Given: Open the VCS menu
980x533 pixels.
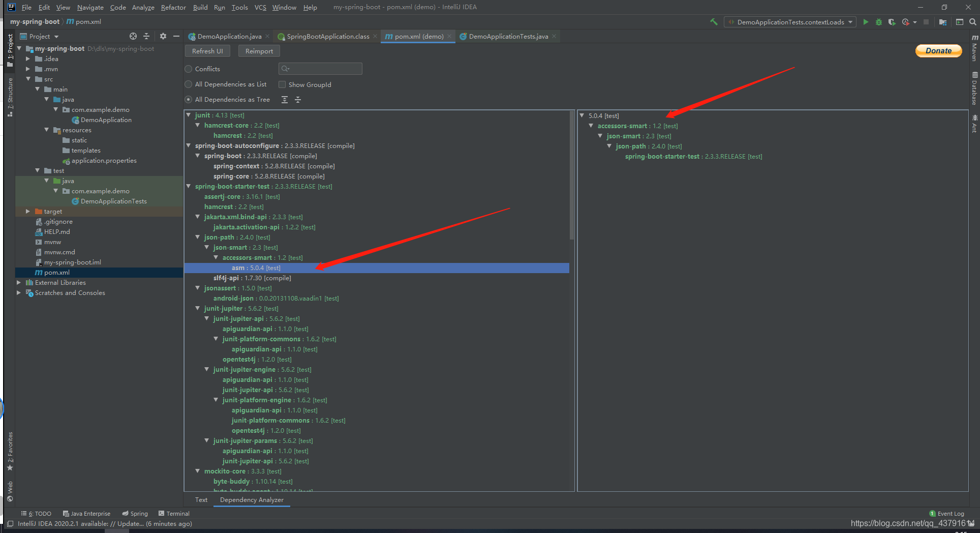Looking at the screenshot, I should pos(260,7).
